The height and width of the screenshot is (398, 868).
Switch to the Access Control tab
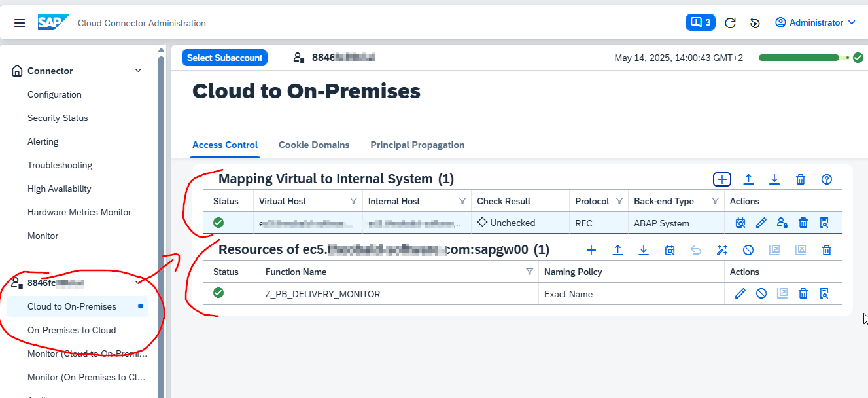pos(225,145)
